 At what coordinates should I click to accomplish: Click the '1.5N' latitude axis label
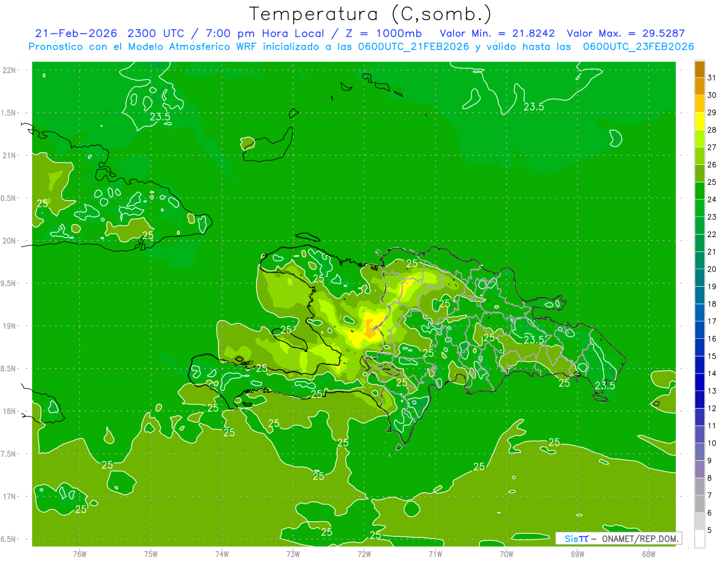pos(10,113)
